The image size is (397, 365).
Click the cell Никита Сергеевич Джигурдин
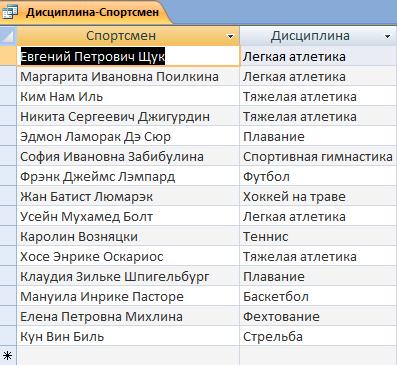(128, 116)
